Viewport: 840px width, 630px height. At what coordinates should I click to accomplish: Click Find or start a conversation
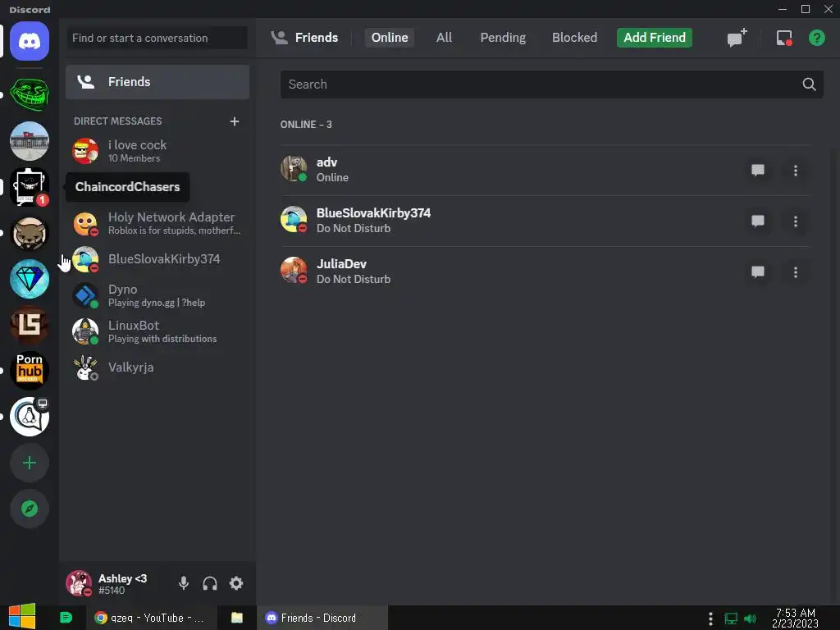click(157, 38)
